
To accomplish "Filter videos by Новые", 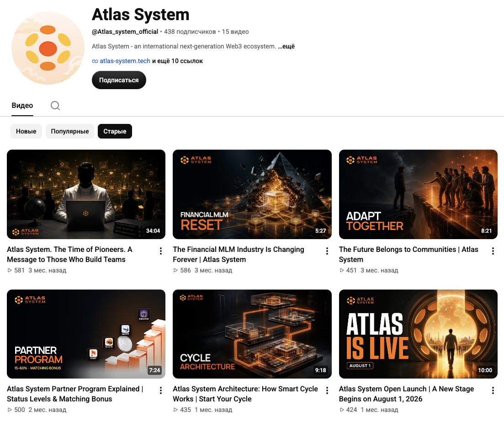I will pos(26,131).
